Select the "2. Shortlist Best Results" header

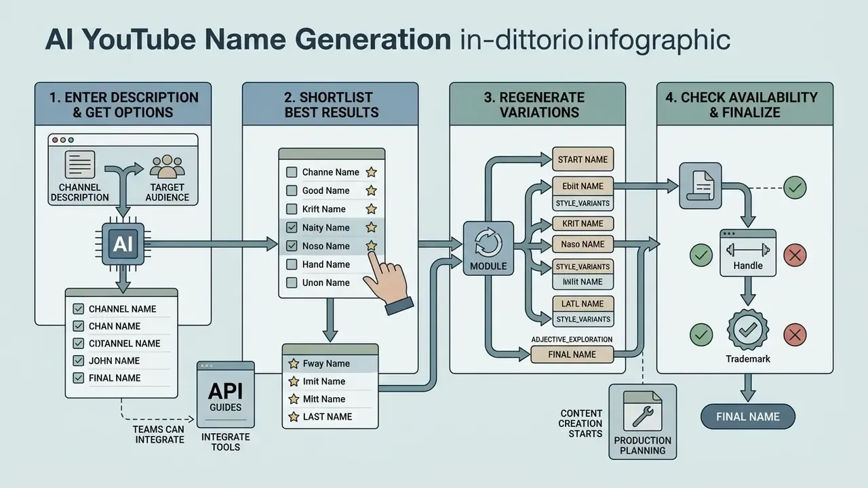click(331, 104)
